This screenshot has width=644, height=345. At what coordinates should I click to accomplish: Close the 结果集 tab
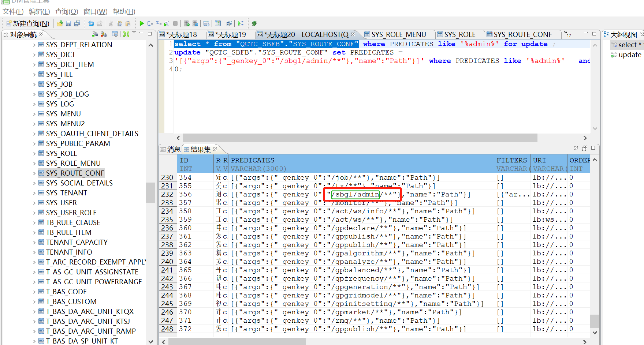[x=215, y=149]
